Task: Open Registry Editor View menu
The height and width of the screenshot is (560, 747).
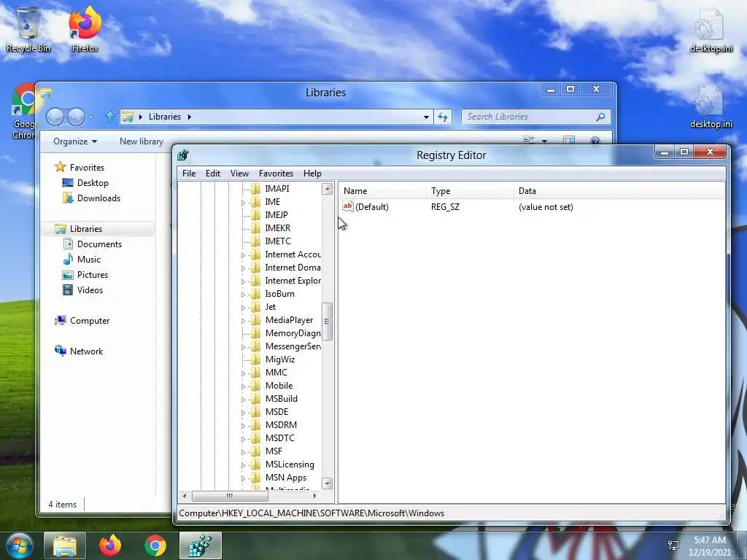Action: [239, 174]
